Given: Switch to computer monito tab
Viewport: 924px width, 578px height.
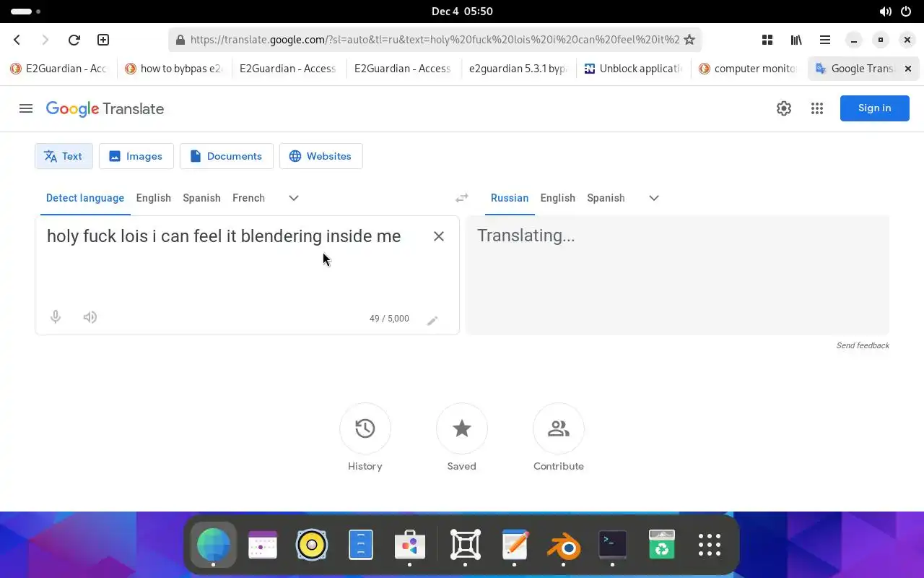Looking at the screenshot, I should 748,69.
